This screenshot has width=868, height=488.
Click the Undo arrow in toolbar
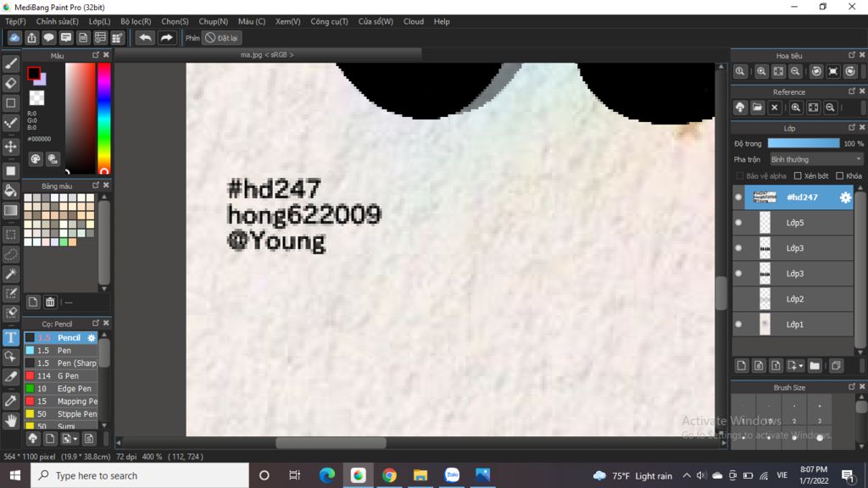(x=145, y=38)
